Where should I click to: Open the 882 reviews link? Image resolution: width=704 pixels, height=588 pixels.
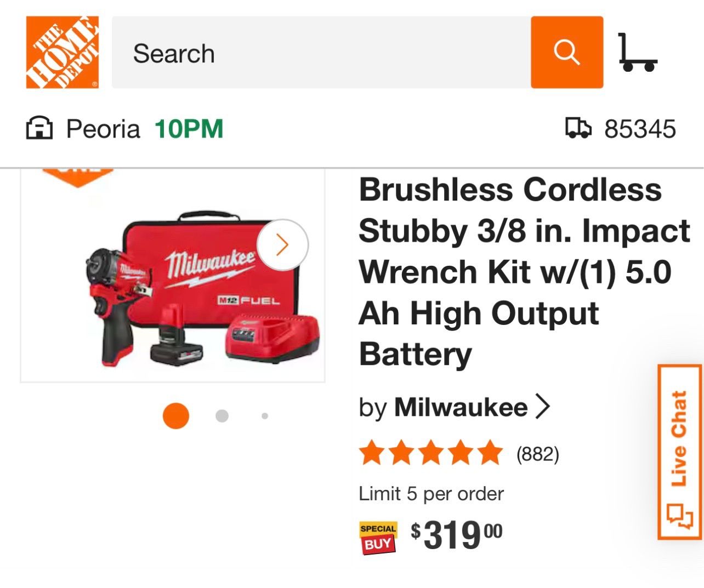coord(538,454)
